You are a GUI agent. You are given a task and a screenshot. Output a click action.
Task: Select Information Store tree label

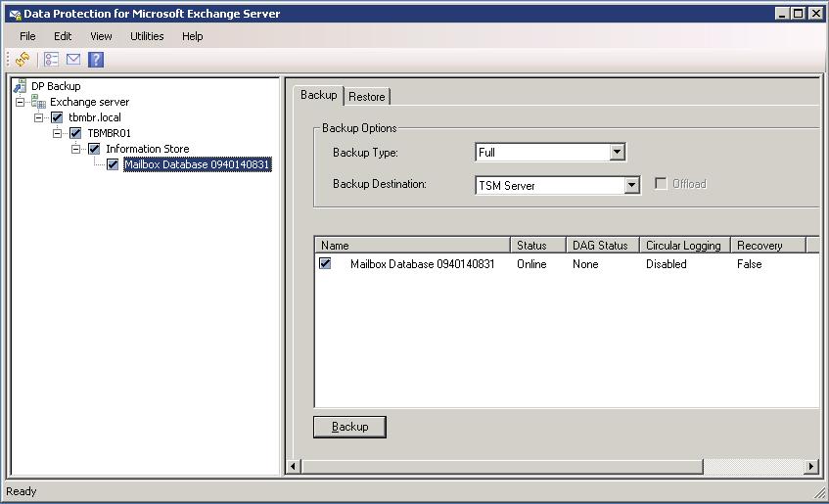[x=148, y=149]
